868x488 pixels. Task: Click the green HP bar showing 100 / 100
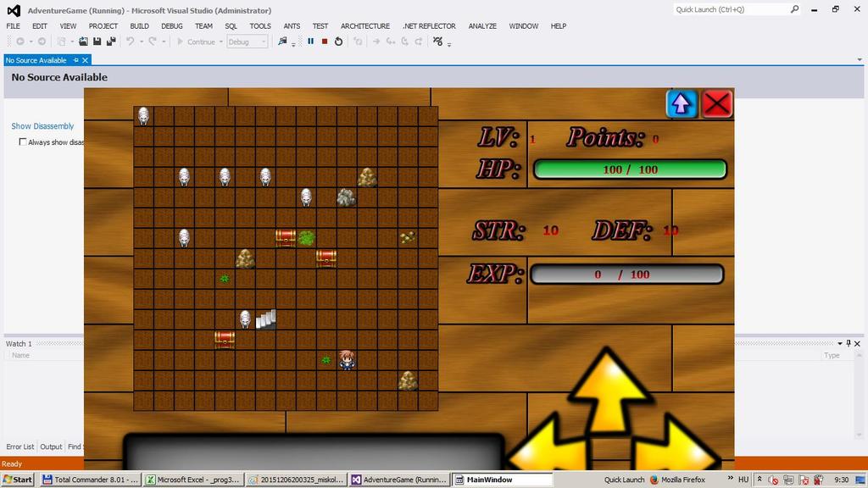630,169
